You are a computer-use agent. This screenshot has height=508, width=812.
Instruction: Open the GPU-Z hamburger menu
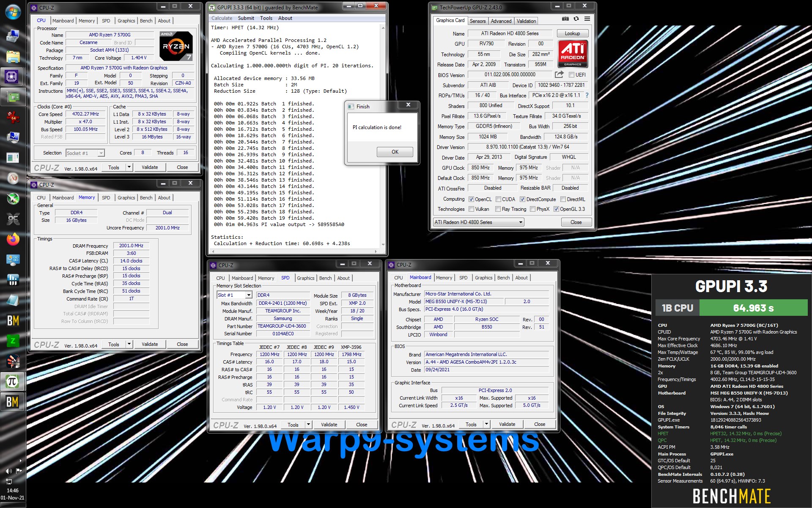pyautogui.click(x=587, y=19)
